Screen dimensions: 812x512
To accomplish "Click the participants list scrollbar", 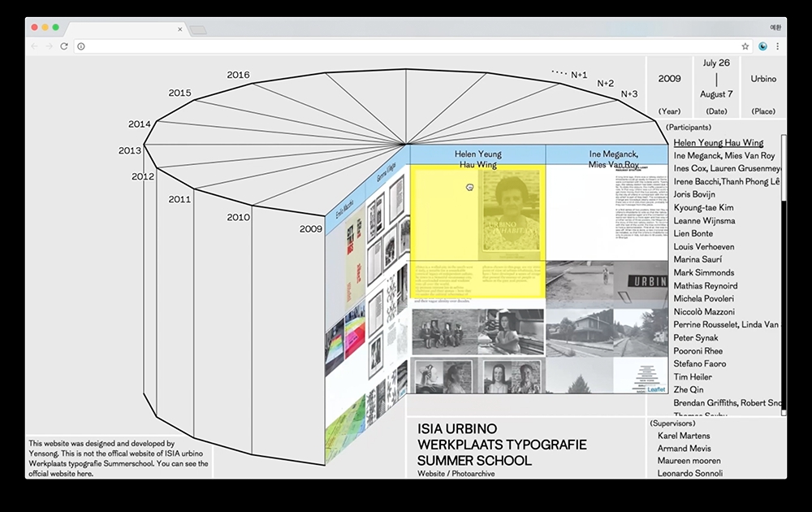I will coord(784,275).
